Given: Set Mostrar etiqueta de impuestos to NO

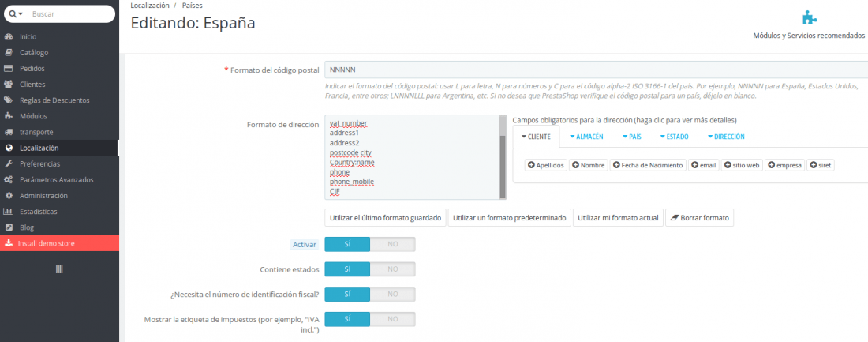Looking at the screenshot, I should point(392,319).
